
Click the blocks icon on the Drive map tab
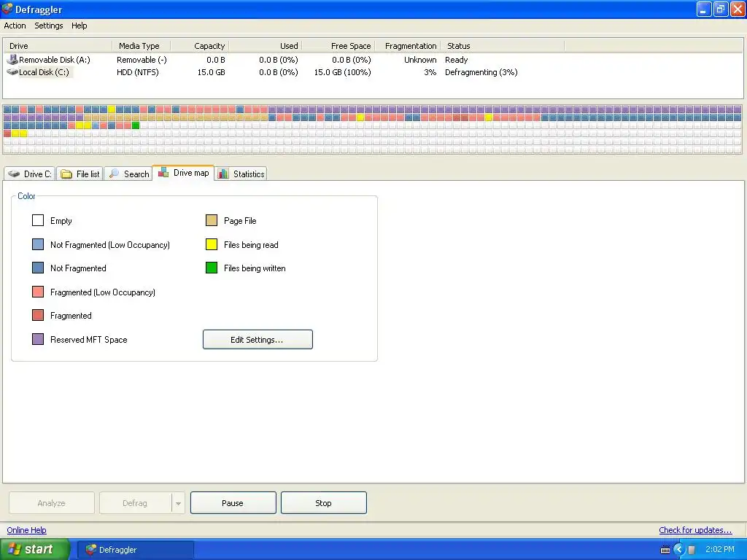click(x=163, y=172)
